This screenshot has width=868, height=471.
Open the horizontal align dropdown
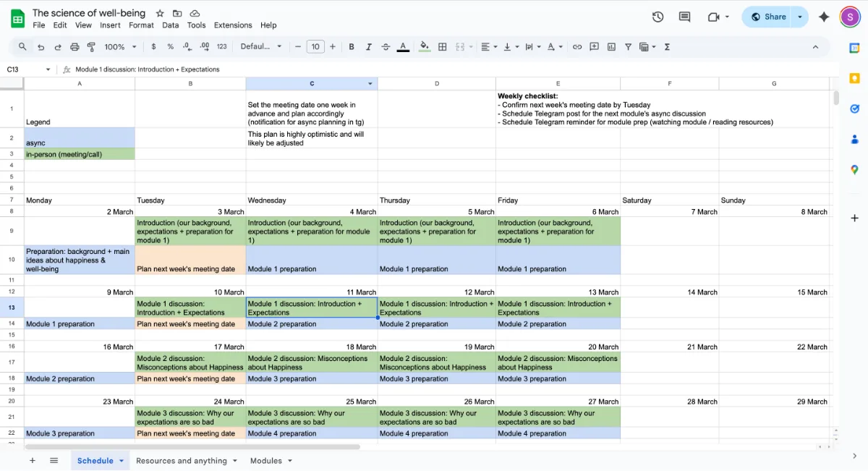(x=489, y=46)
